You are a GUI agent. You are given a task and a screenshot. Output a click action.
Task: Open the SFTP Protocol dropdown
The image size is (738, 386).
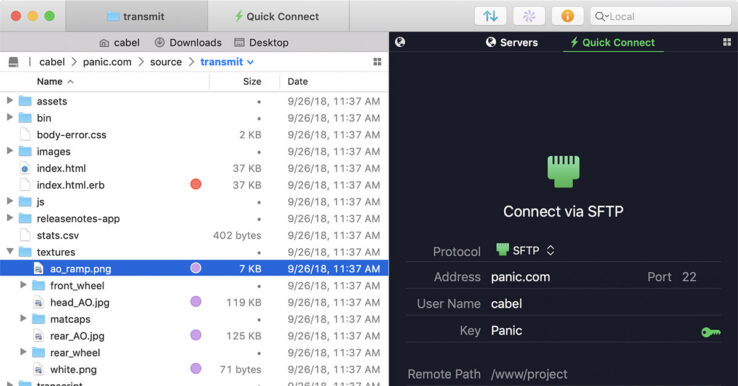pos(525,250)
